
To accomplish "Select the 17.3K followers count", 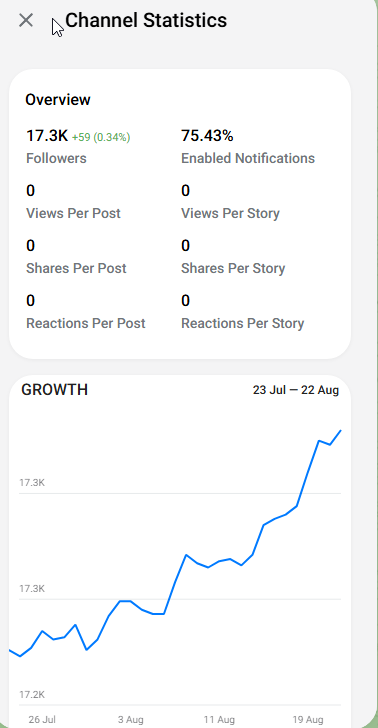I will pyautogui.click(x=47, y=136).
